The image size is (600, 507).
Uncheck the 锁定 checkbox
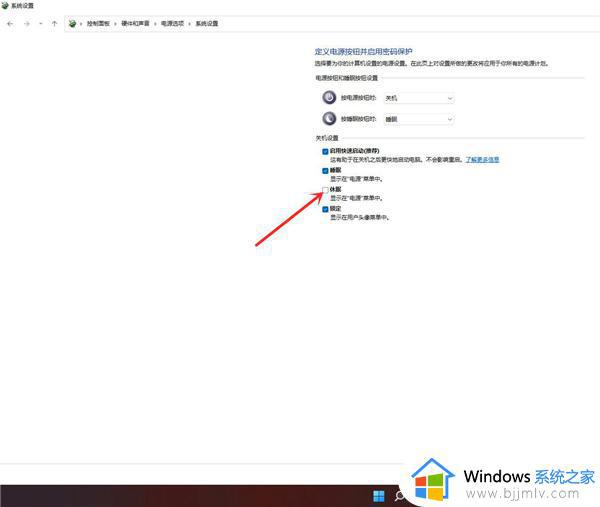point(325,209)
